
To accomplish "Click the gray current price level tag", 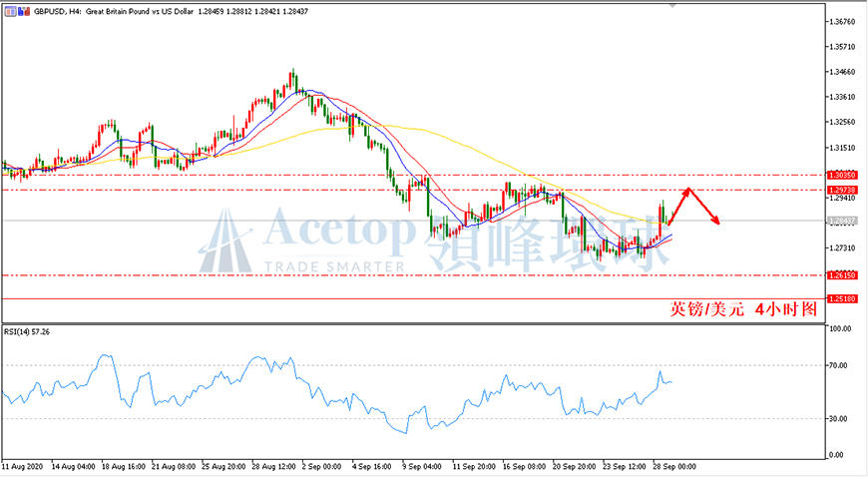I will tap(842, 222).
